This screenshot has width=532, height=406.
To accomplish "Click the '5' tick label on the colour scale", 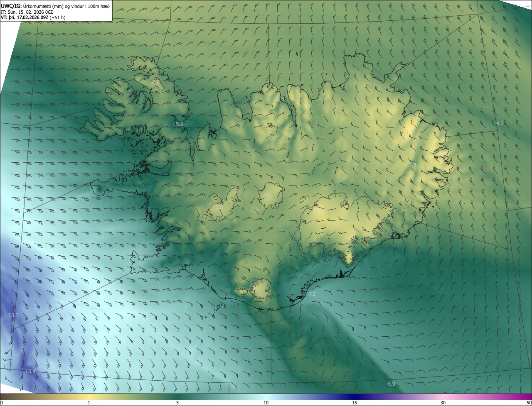I will (x=177, y=403).
